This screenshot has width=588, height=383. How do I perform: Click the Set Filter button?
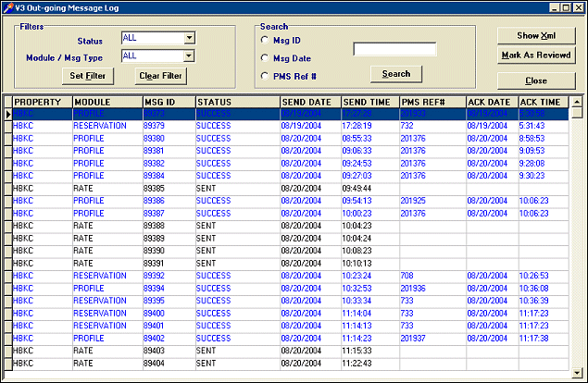pos(87,76)
